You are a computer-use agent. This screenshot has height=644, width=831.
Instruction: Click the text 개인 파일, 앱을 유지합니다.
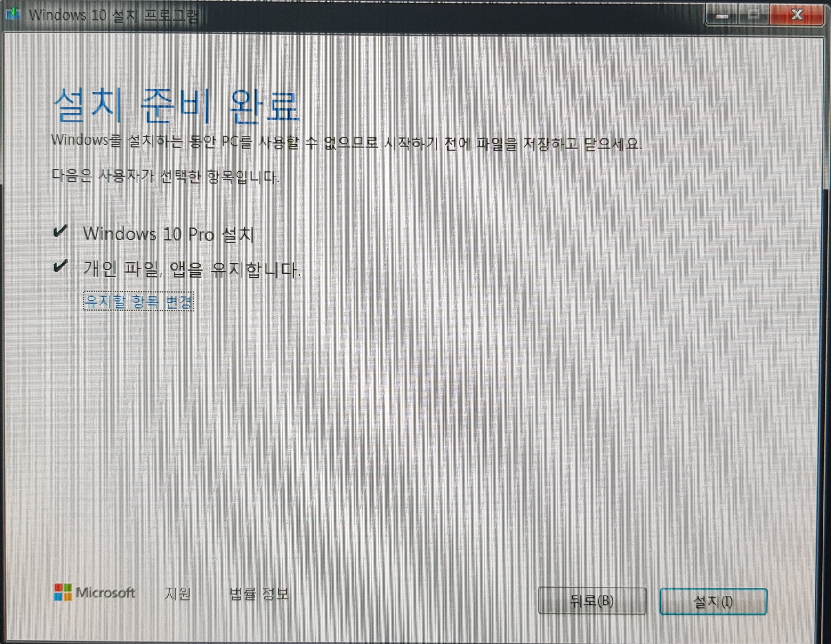point(192,269)
